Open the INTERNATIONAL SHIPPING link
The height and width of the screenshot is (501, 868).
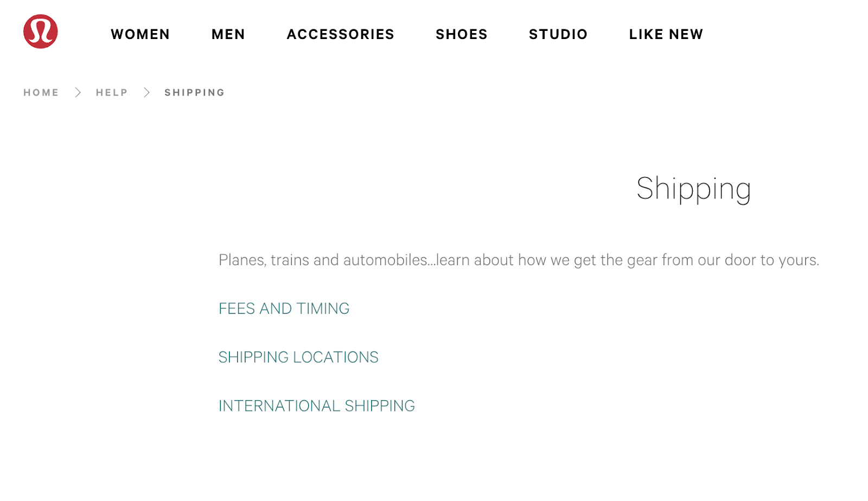[x=316, y=406]
